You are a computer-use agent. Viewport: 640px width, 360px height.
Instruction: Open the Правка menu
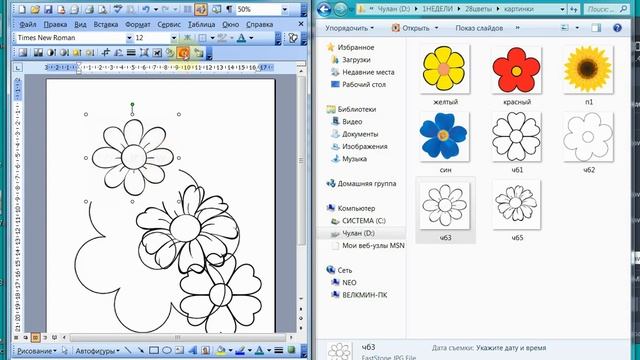coord(55,24)
